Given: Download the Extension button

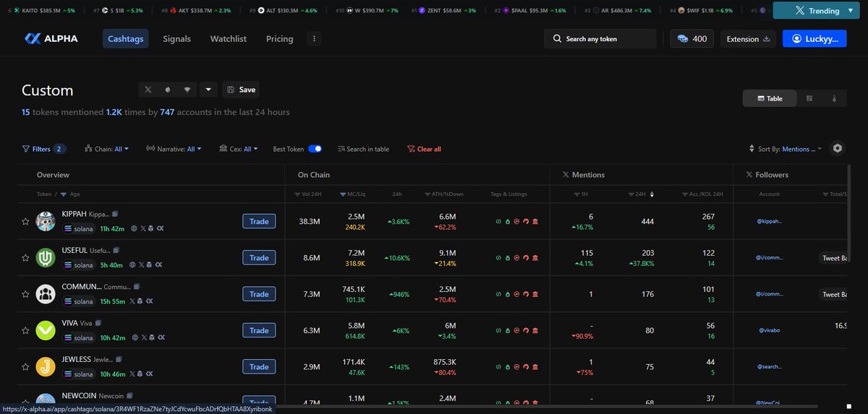Looking at the screenshot, I should point(748,39).
